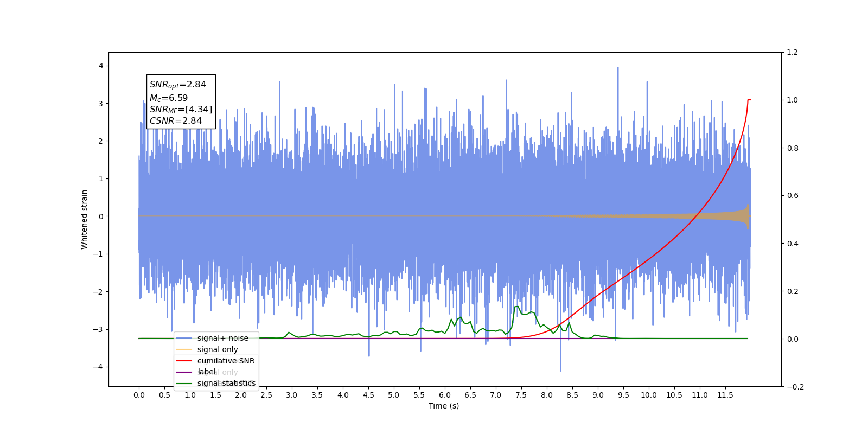Click the −2 tick on the strain axis
868x434 pixels.
98,292
